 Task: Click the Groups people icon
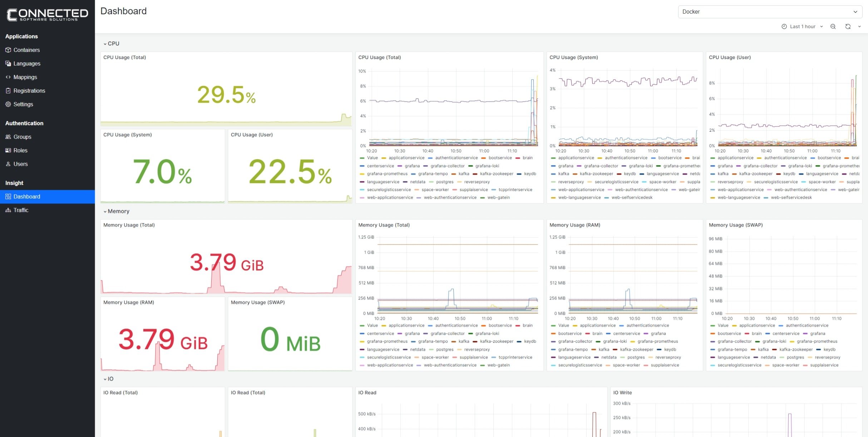tap(8, 137)
